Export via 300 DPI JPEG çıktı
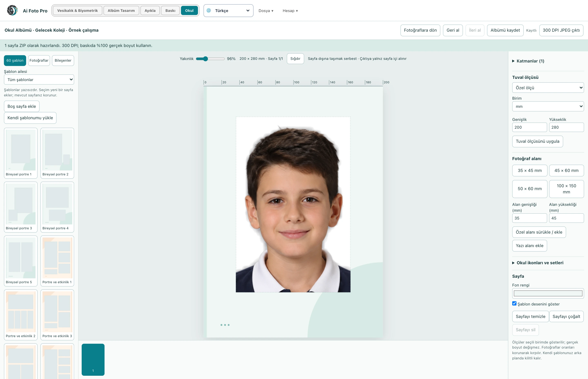Screen dimensions: 588x379 (x=561, y=30)
